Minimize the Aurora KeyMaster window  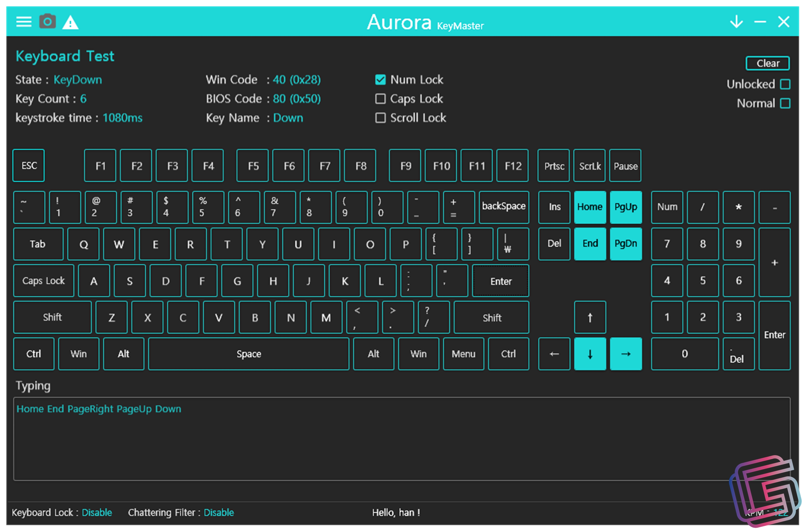point(760,22)
